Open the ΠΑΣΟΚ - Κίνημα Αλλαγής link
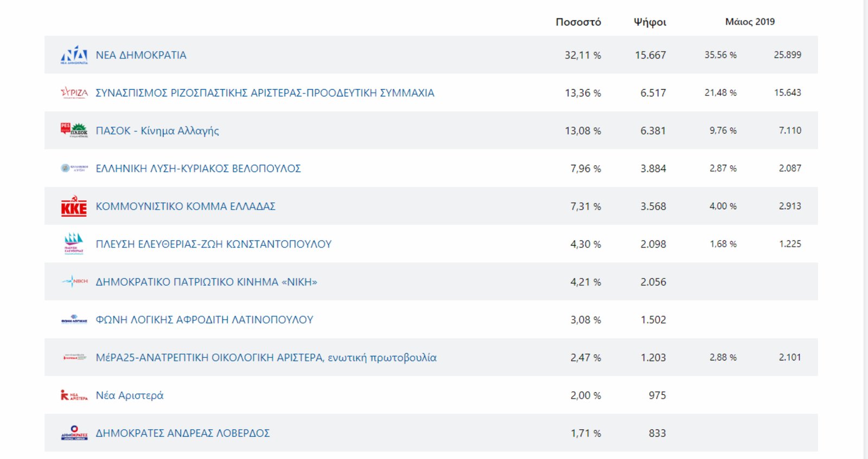This screenshot has width=868, height=459. pos(157,131)
